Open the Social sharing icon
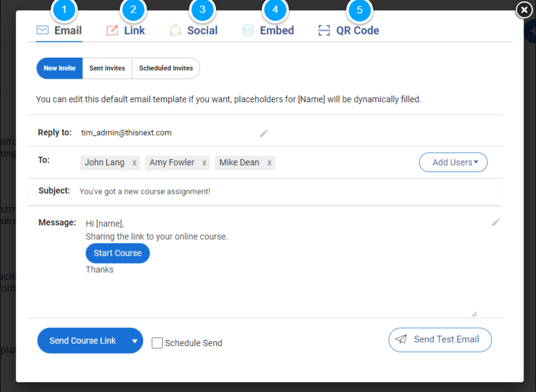The height and width of the screenshot is (392, 536). (176, 30)
